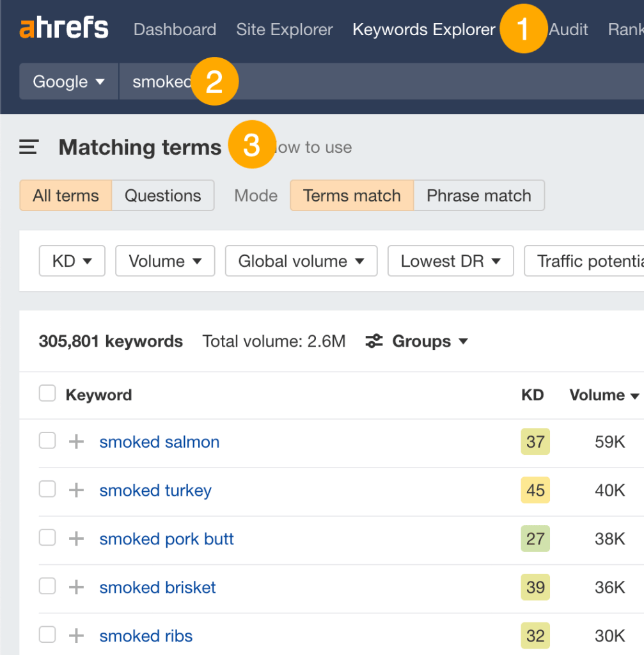644x655 pixels.
Task: Open the smoked brisket keyword report
Action: click(x=157, y=587)
